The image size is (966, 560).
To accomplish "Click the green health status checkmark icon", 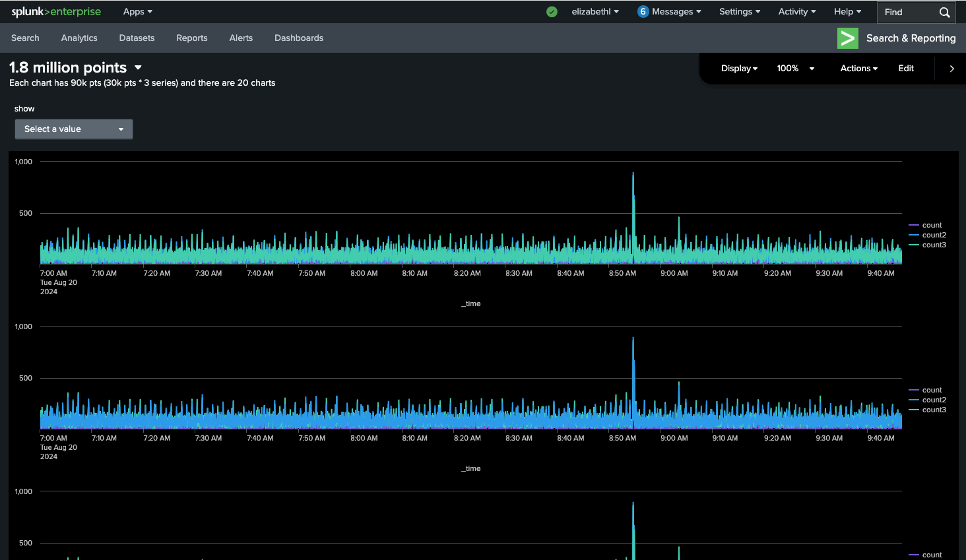I will 552,12.
